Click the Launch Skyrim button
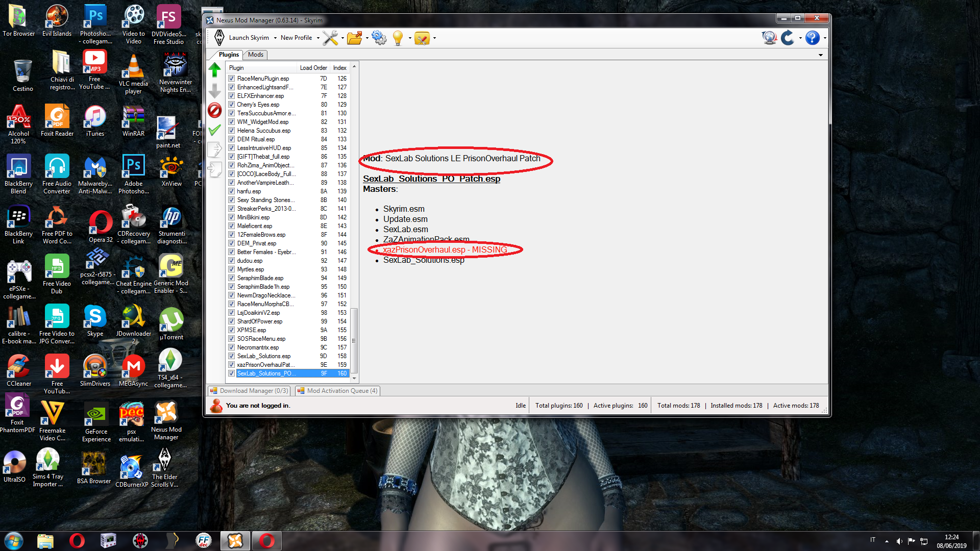 click(249, 38)
